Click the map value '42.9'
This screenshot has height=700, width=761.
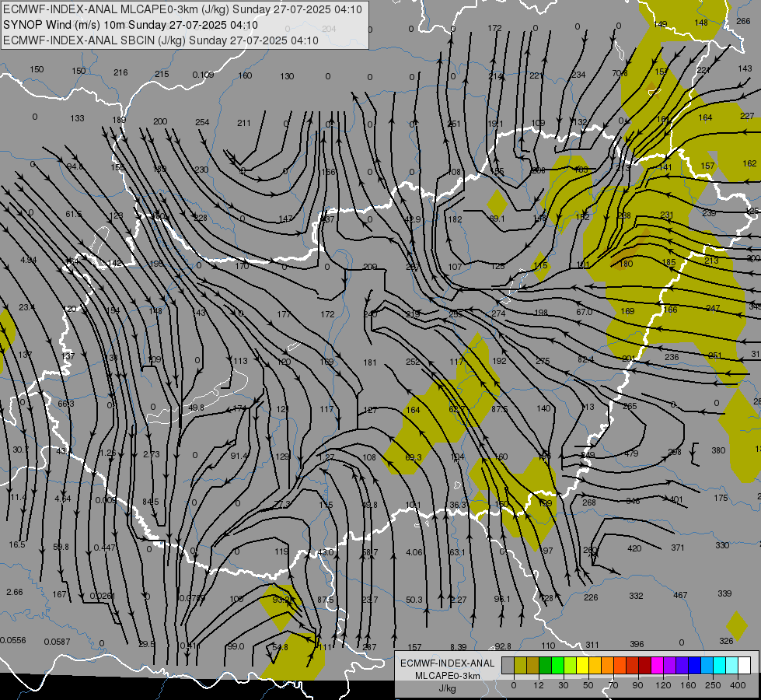[x=413, y=219]
